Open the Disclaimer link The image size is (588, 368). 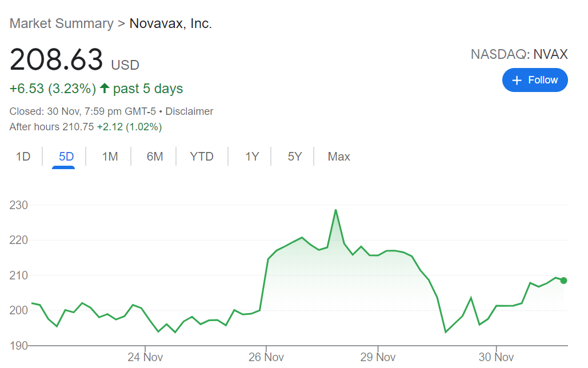pyautogui.click(x=189, y=111)
